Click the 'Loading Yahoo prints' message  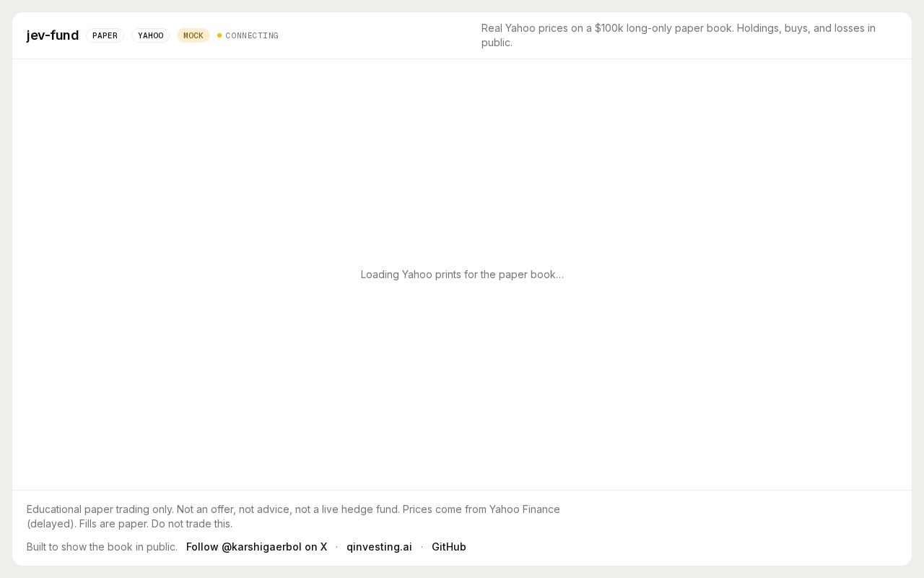462,275
